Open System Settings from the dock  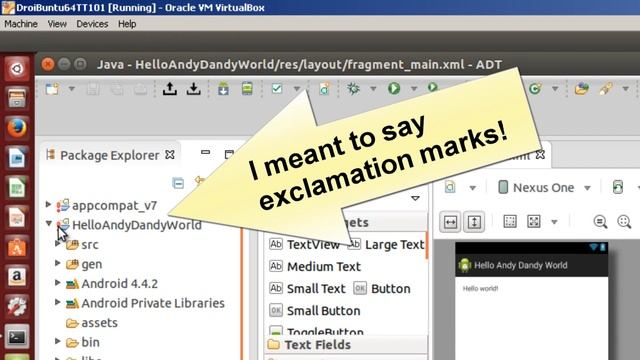pyautogui.click(x=17, y=307)
